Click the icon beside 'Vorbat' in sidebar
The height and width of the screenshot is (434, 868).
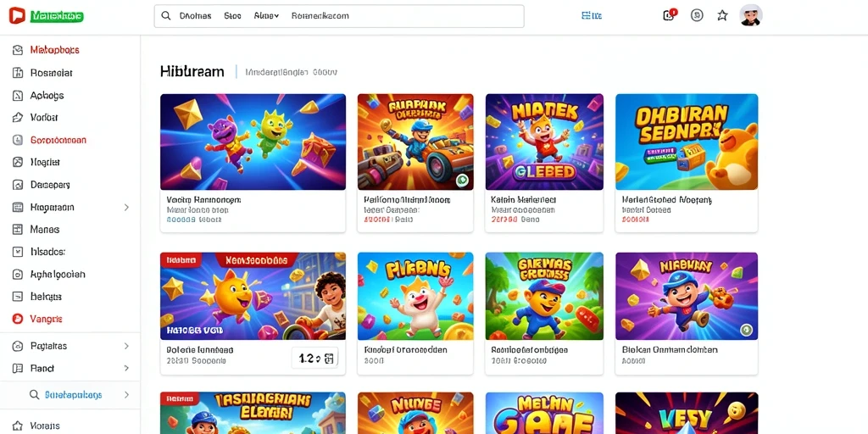18,117
